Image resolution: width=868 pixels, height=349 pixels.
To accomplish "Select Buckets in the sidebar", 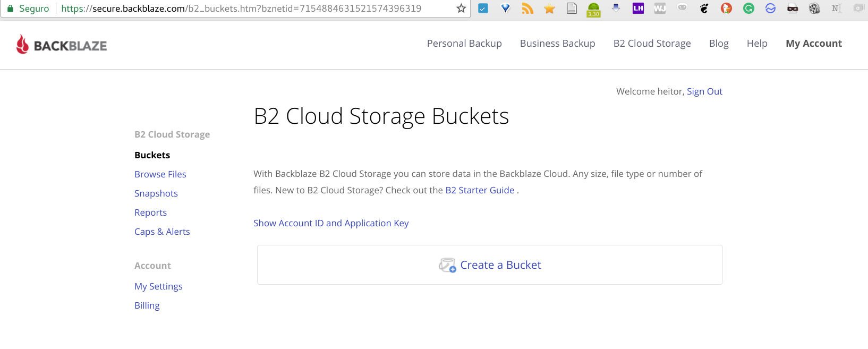I will [152, 155].
